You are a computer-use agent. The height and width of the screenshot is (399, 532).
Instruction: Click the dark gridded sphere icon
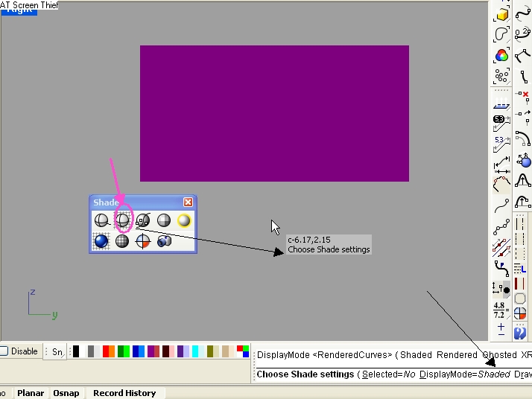click(122, 241)
